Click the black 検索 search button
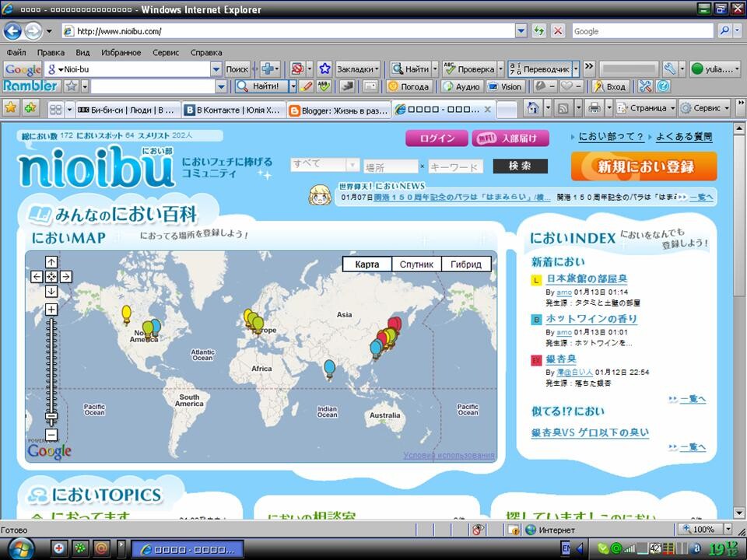Viewport: 747px width, 560px height. pyautogui.click(x=521, y=166)
